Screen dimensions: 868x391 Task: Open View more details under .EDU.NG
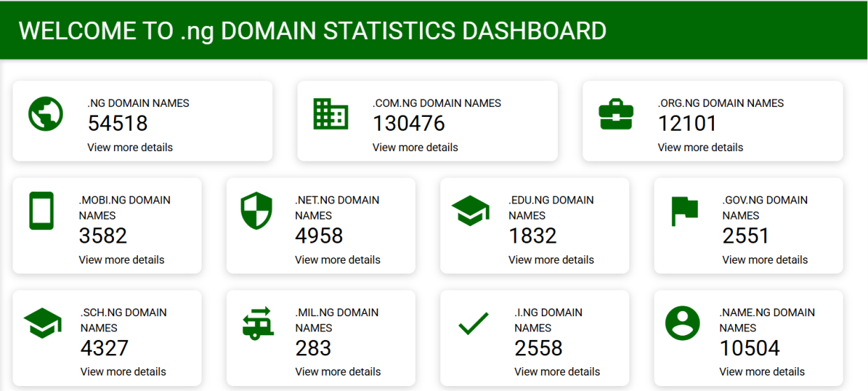click(551, 260)
